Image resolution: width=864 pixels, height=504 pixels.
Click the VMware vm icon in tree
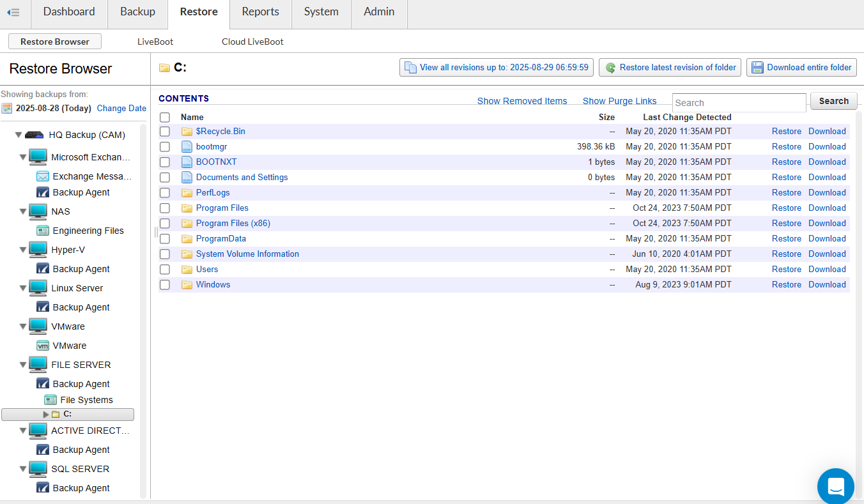coord(43,346)
